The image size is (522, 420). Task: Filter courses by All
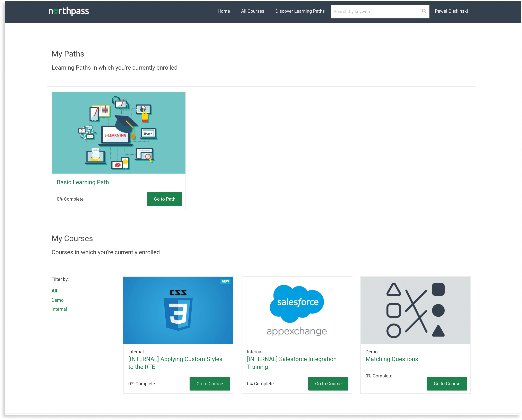pos(54,290)
